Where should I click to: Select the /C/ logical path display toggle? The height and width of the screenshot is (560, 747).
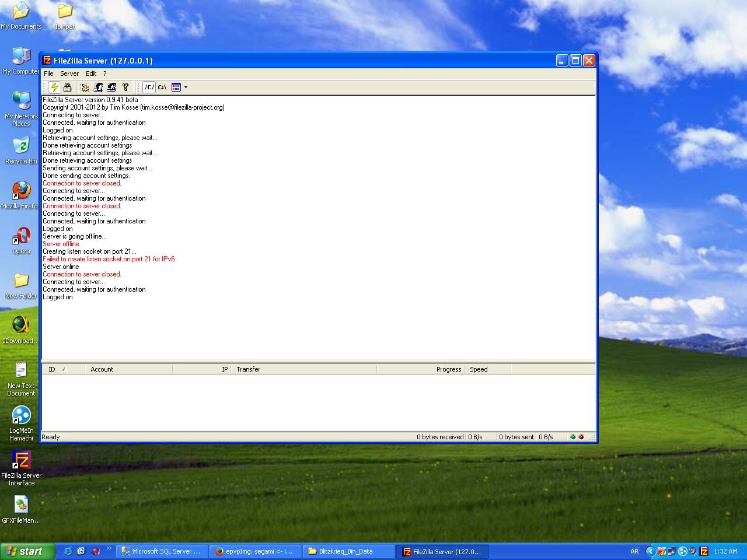pyautogui.click(x=149, y=87)
